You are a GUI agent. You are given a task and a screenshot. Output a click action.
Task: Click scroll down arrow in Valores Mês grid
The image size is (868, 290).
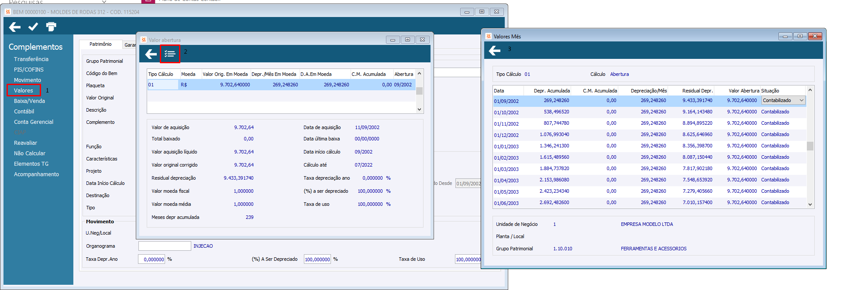coord(810,204)
